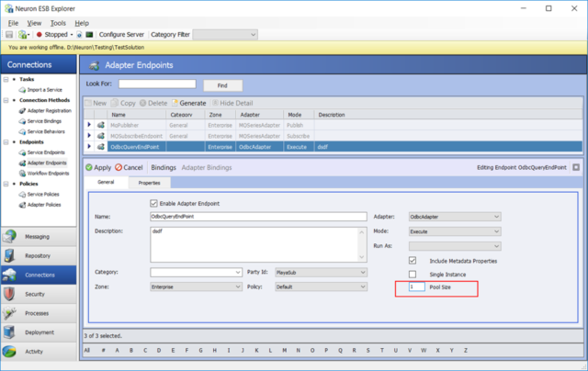588x371 pixels.
Task: Open the Help menu
Action: click(x=82, y=23)
